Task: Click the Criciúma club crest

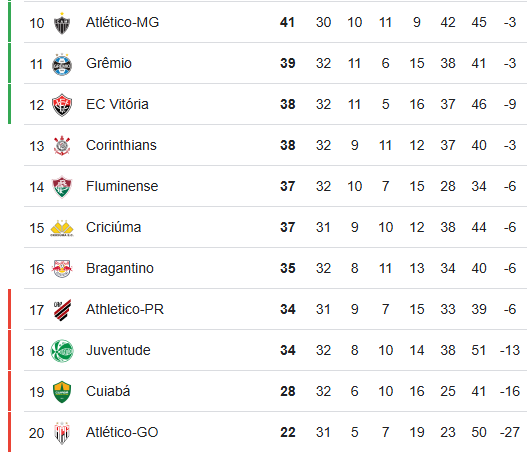Action: coord(62,228)
